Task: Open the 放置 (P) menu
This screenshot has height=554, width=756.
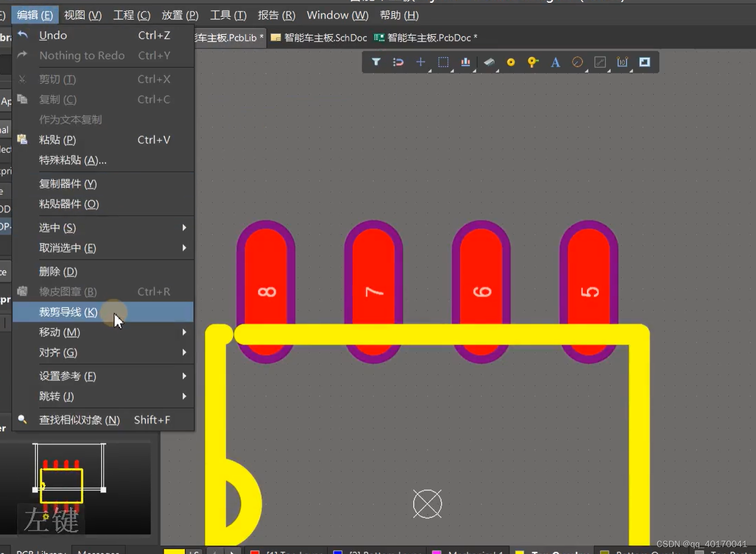Action: [180, 15]
